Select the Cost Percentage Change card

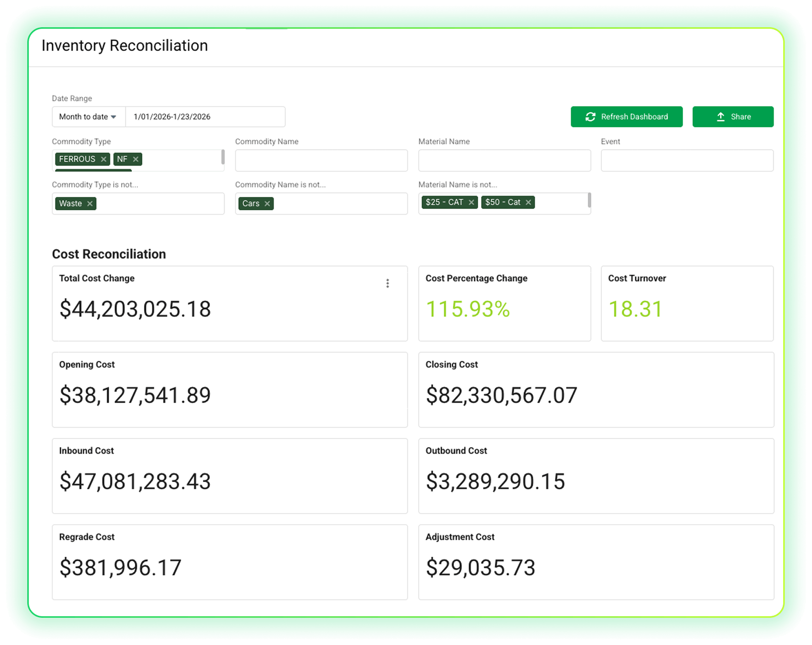tap(504, 303)
